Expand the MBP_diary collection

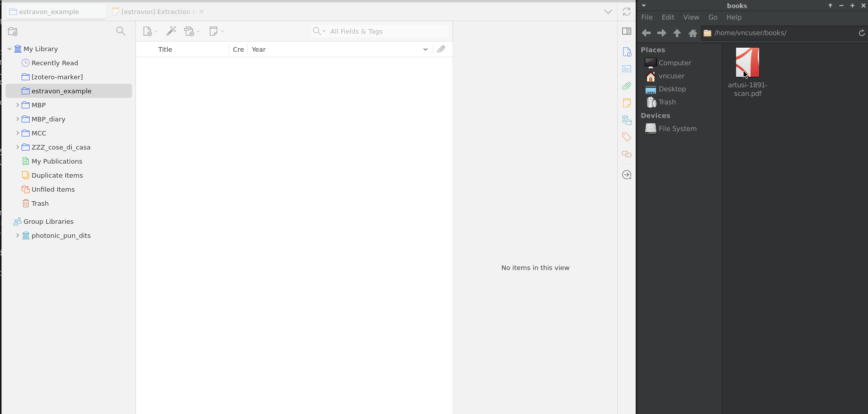18,119
